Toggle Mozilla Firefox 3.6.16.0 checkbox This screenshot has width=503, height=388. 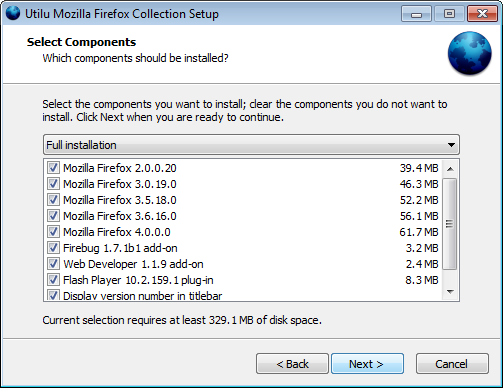pos(53,216)
